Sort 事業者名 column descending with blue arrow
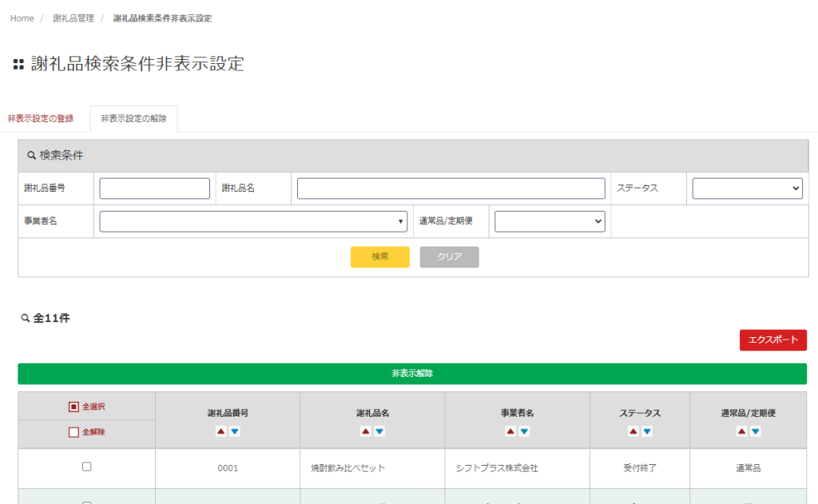 click(524, 431)
